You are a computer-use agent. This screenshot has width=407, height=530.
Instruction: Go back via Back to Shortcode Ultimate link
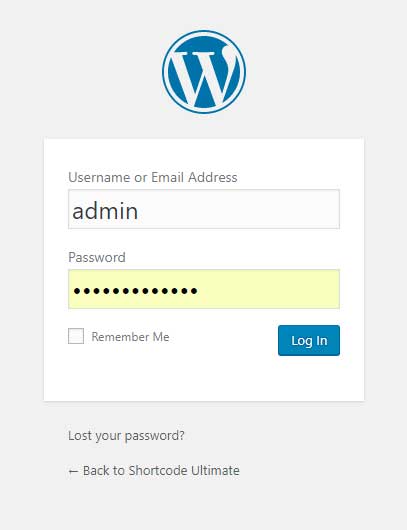[x=154, y=471]
